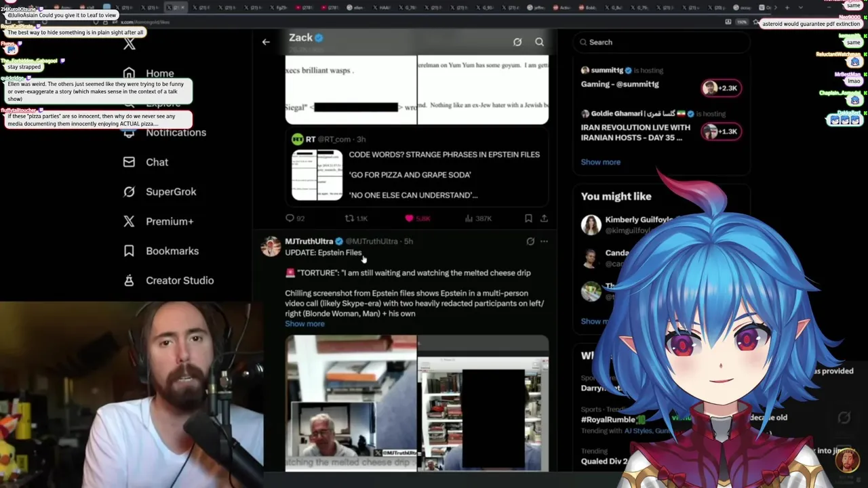Open summit1g host avatar
This screenshot has width=868, height=488.
pos(585,70)
